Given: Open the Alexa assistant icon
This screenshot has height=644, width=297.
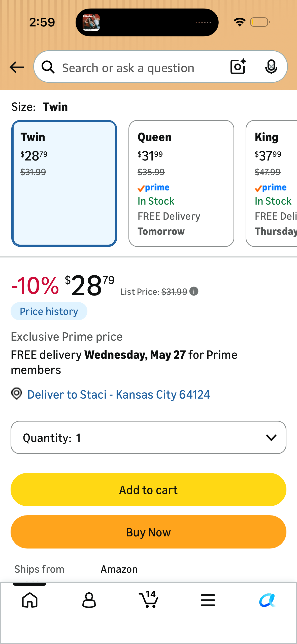Looking at the screenshot, I should click(x=267, y=600).
